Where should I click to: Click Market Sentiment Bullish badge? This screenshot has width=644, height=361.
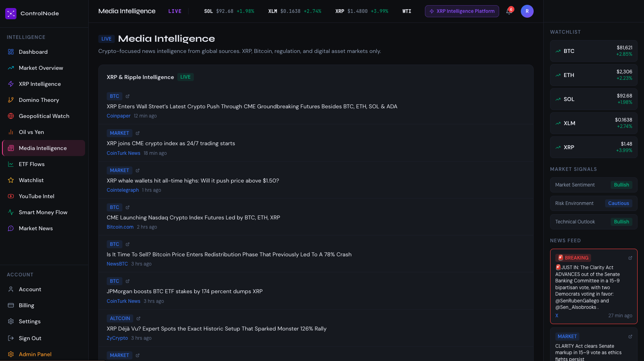pyautogui.click(x=621, y=185)
